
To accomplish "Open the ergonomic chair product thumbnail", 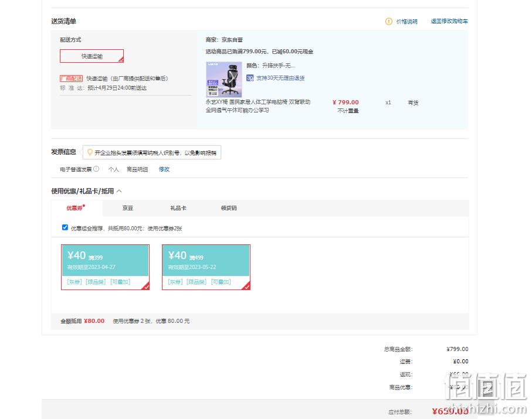I will (224, 79).
